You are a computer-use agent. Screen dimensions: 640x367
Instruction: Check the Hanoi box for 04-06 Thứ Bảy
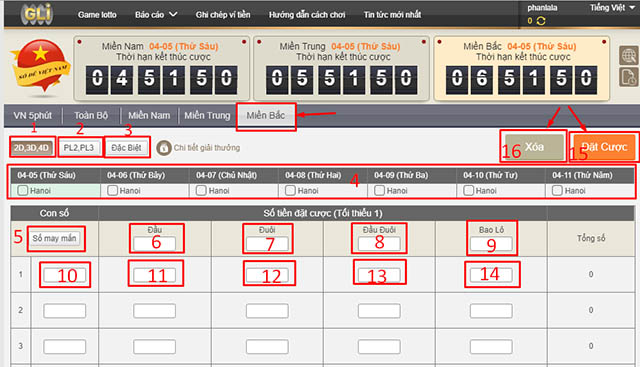pos(113,190)
